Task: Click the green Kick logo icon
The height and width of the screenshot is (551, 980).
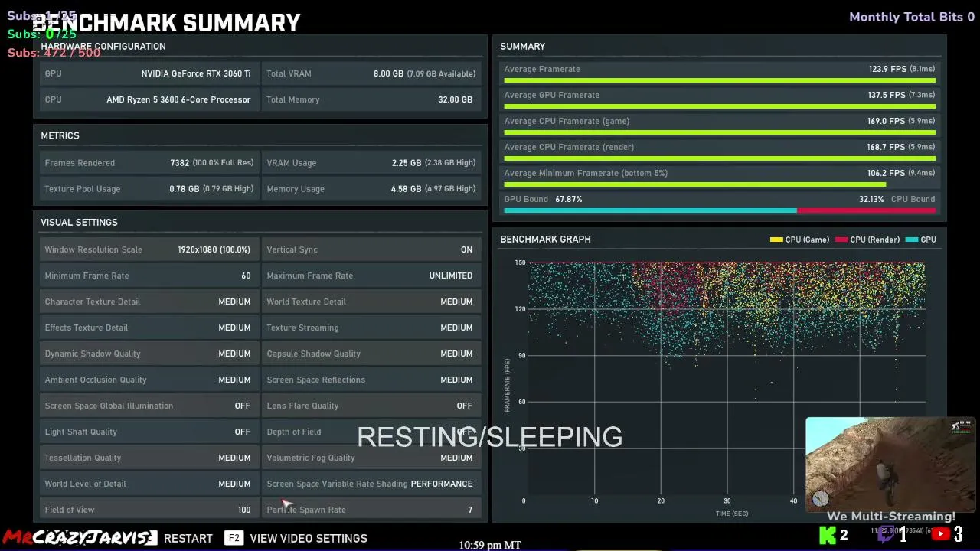Action: (x=828, y=535)
